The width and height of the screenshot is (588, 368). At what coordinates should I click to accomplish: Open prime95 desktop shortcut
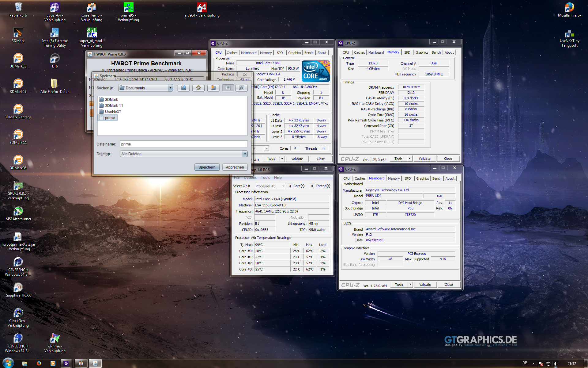128,12
